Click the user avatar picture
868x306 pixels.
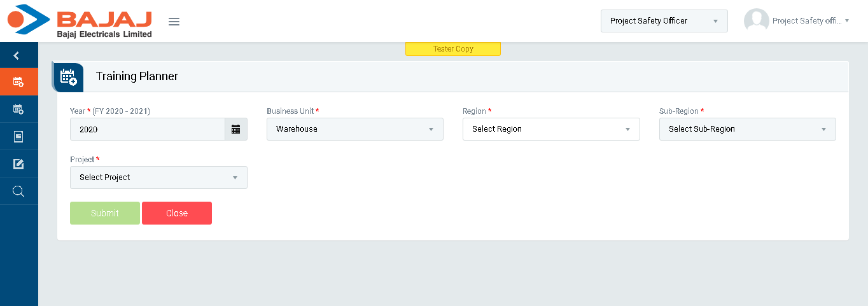[x=756, y=21]
